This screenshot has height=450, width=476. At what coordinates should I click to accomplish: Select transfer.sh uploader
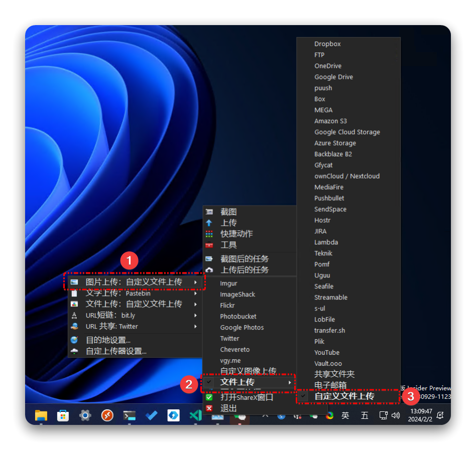[x=330, y=331]
